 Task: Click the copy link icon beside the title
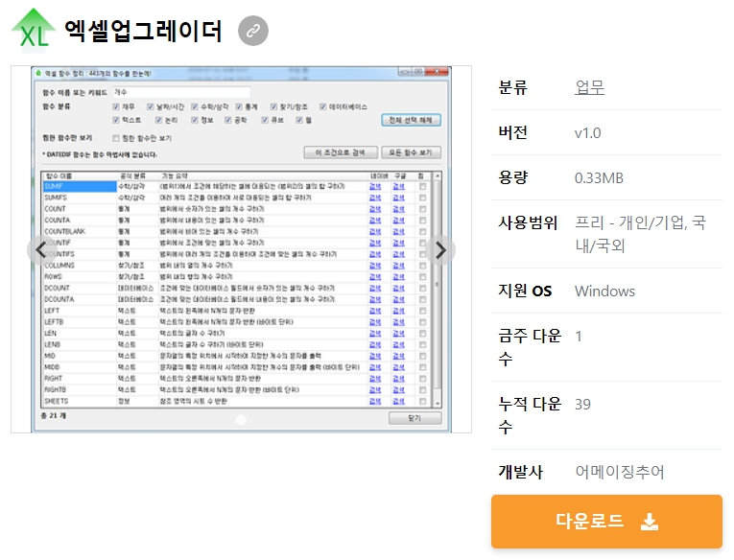tap(252, 31)
